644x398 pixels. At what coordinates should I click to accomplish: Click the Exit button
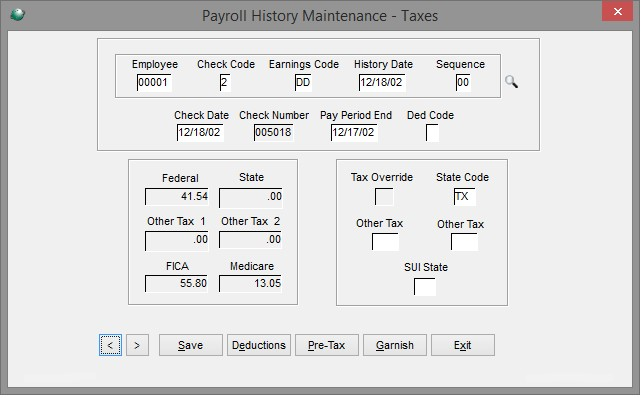point(462,345)
